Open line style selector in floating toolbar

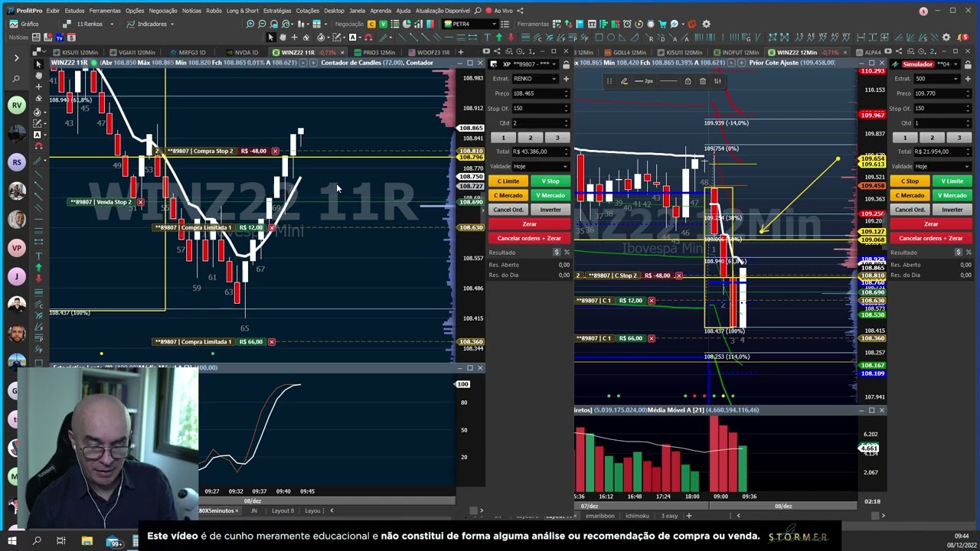(x=668, y=81)
